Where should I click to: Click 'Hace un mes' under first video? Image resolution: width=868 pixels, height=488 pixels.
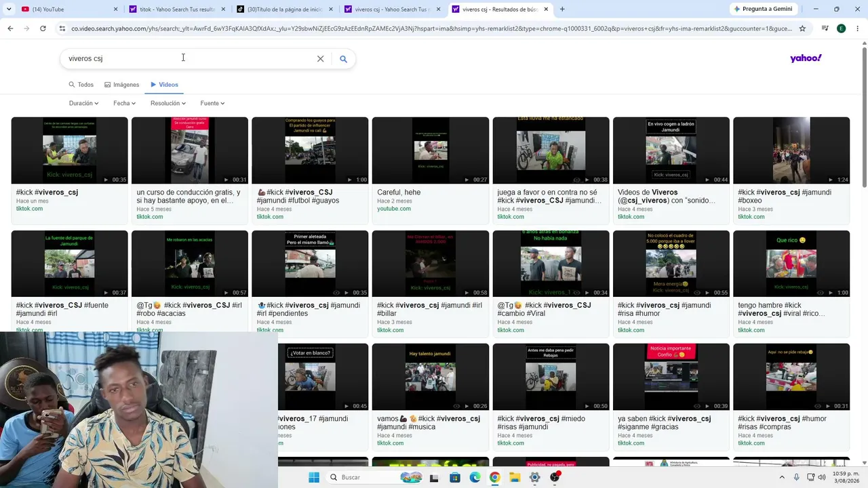pos(33,201)
